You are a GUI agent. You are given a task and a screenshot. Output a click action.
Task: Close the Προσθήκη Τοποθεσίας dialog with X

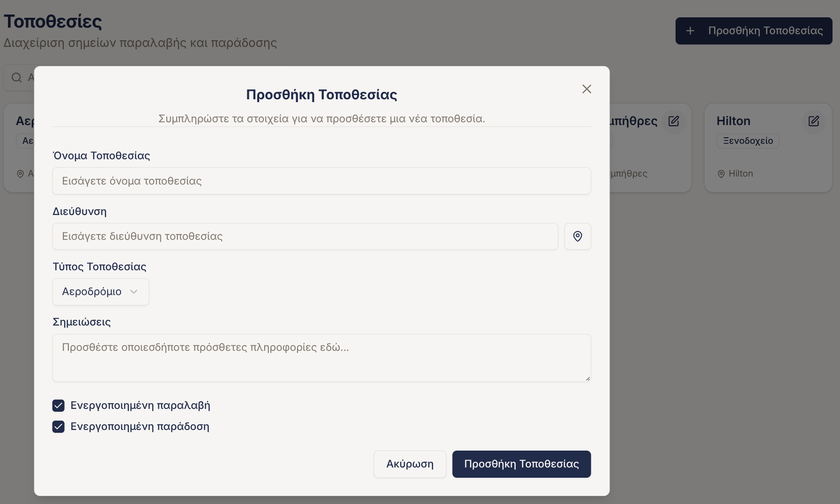587,89
